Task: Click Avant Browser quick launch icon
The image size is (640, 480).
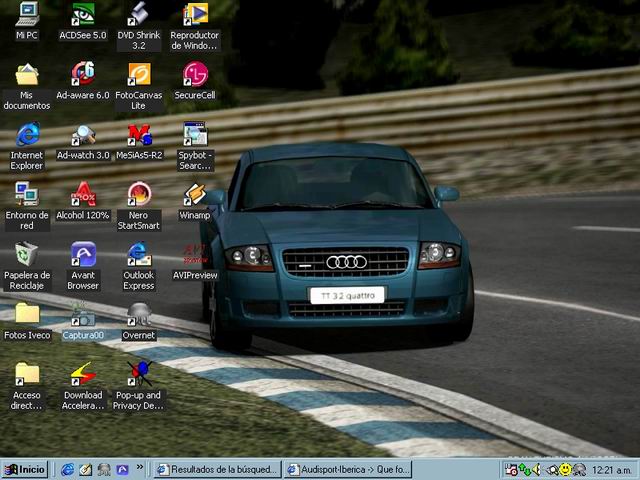Action: click(122, 470)
